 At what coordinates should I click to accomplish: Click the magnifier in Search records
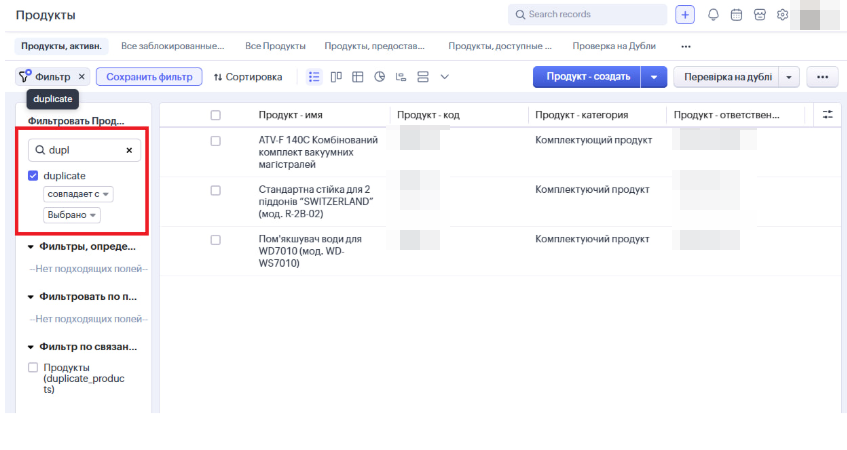[x=520, y=15]
